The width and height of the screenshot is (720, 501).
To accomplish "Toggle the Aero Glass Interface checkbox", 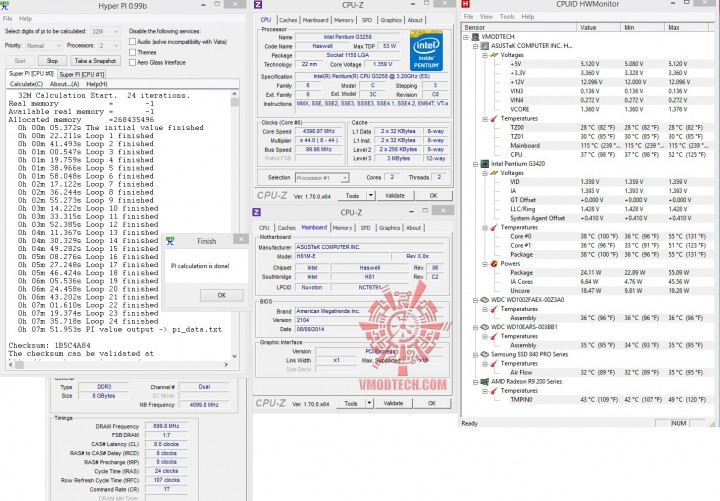I will click(133, 62).
